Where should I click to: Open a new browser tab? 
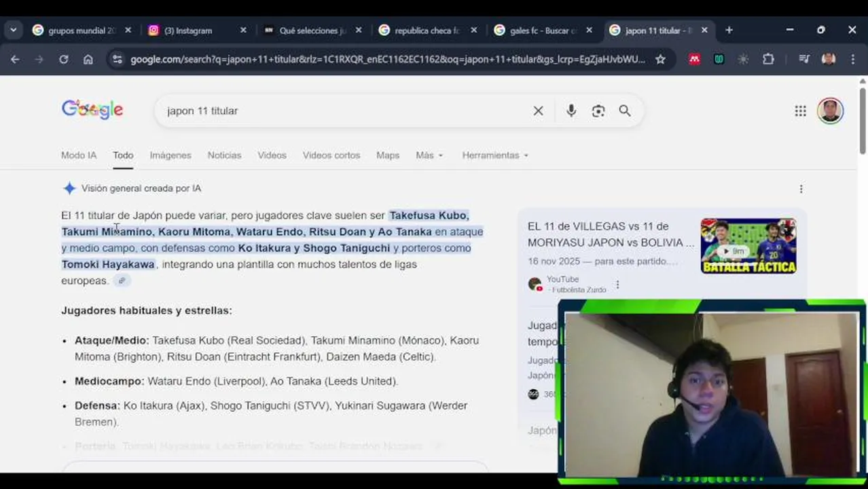click(x=729, y=31)
